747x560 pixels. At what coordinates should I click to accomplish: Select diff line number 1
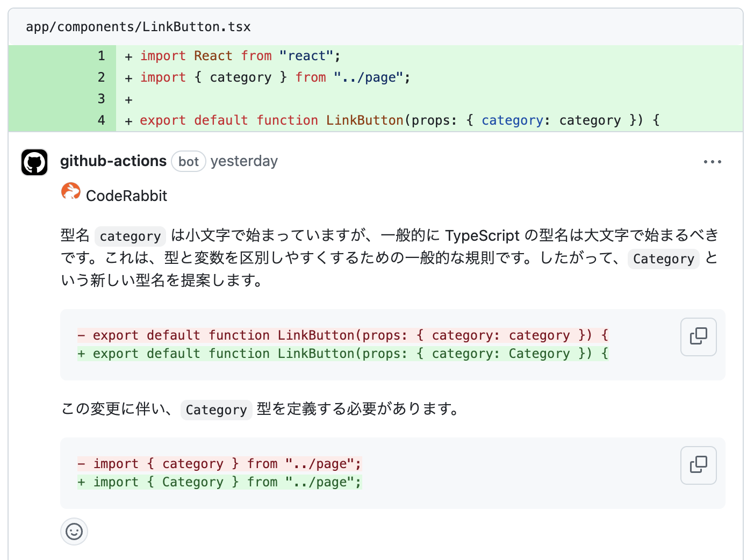tap(102, 56)
